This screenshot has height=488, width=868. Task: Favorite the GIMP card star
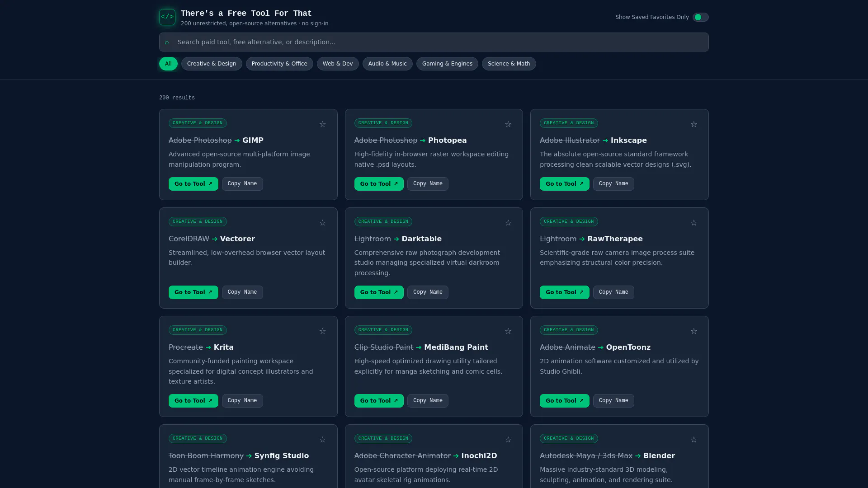[322, 124]
